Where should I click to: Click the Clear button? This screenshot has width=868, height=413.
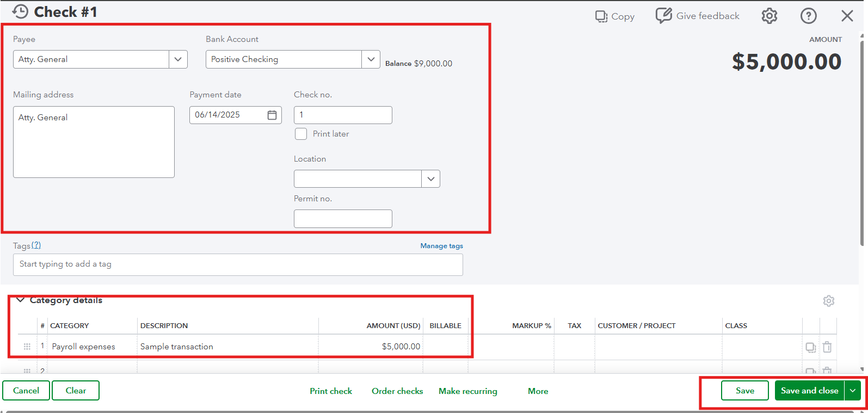tap(76, 391)
